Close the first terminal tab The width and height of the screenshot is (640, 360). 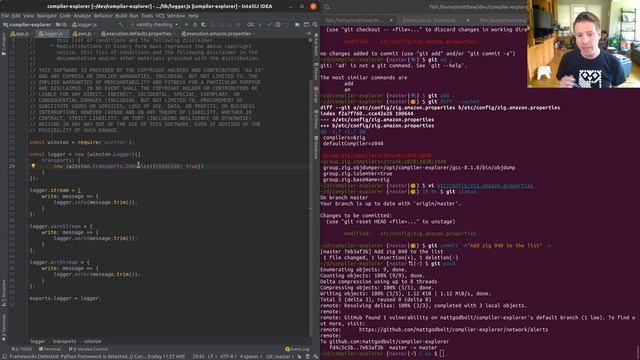[x=391, y=20]
